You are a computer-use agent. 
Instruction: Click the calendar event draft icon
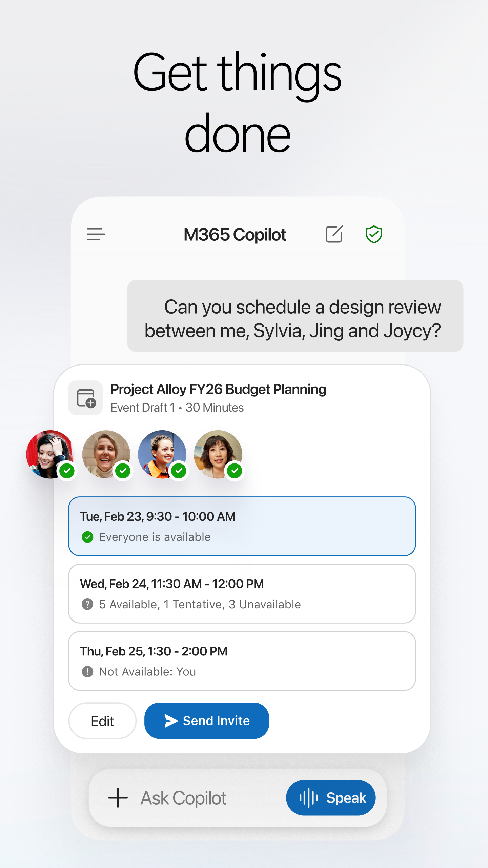pyautogui.click(x=86, y=398)
